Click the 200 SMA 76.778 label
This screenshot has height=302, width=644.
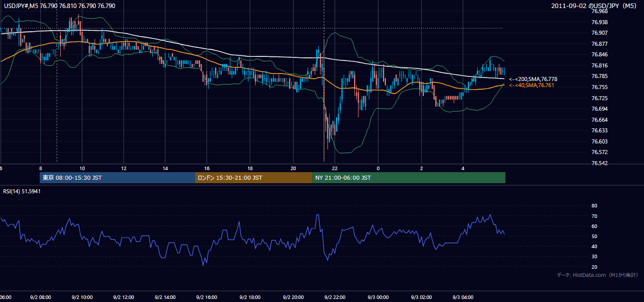(x=533, y=79)
